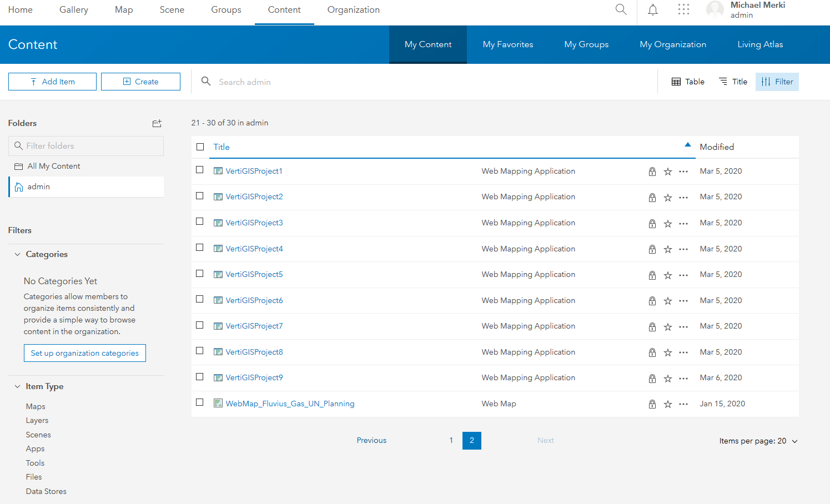Favorite WebMap_Fluvius_Gas_UN_Planning with the star

tap(668, 404)
